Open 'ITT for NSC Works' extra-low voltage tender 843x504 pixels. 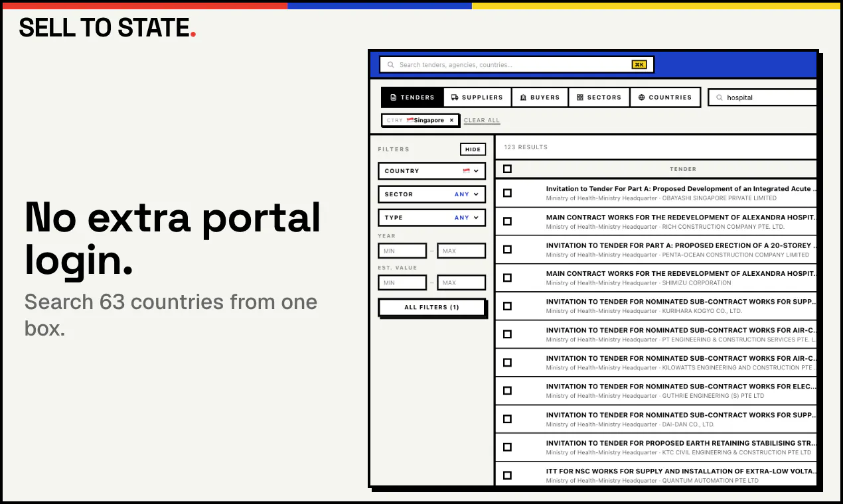pyautogui.click(x=681, y=472)
